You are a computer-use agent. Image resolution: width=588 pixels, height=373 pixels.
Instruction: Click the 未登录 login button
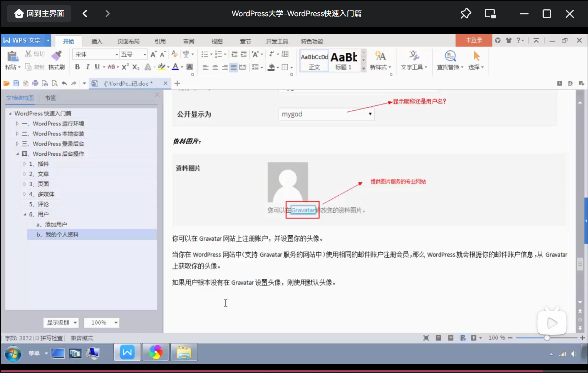point(474,40)
